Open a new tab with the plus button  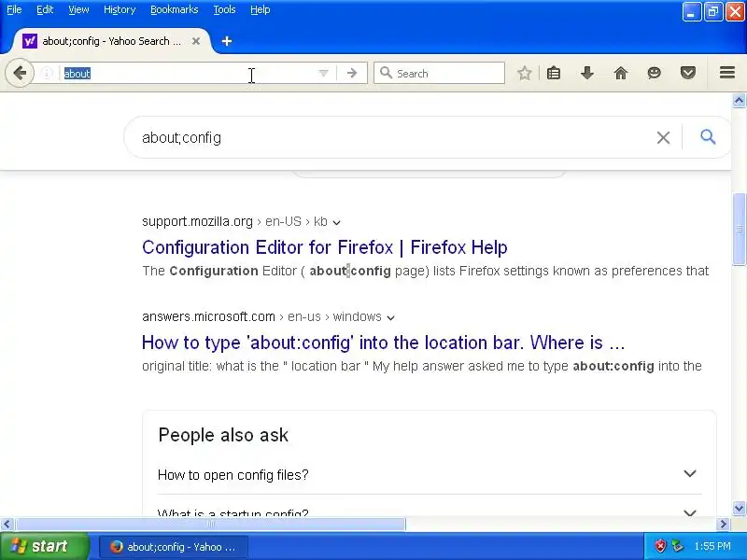click(227, 41)
